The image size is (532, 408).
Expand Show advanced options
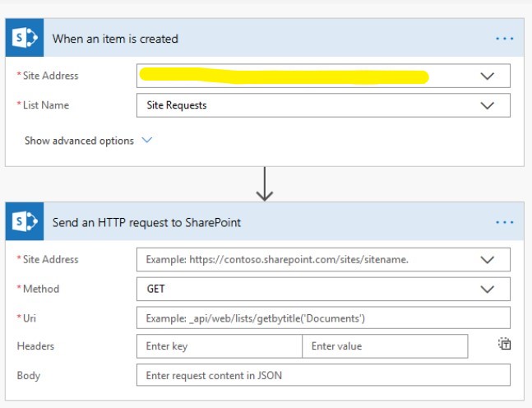coord(88,141)
